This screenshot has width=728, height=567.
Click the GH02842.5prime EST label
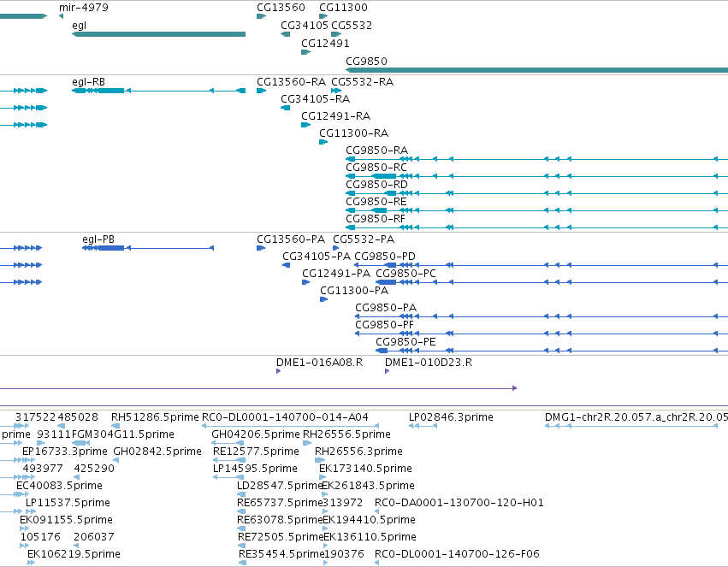click(x=157, y=452)
